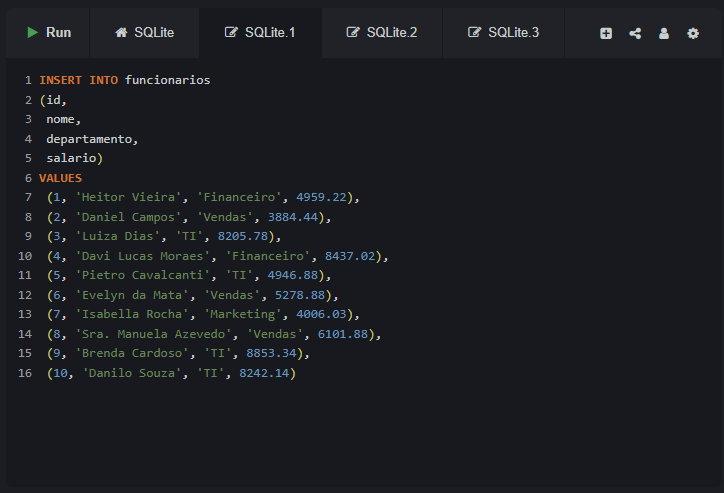Click 'Isabella Rocha' string
The image size is (724, 493).
pos(132,314)
